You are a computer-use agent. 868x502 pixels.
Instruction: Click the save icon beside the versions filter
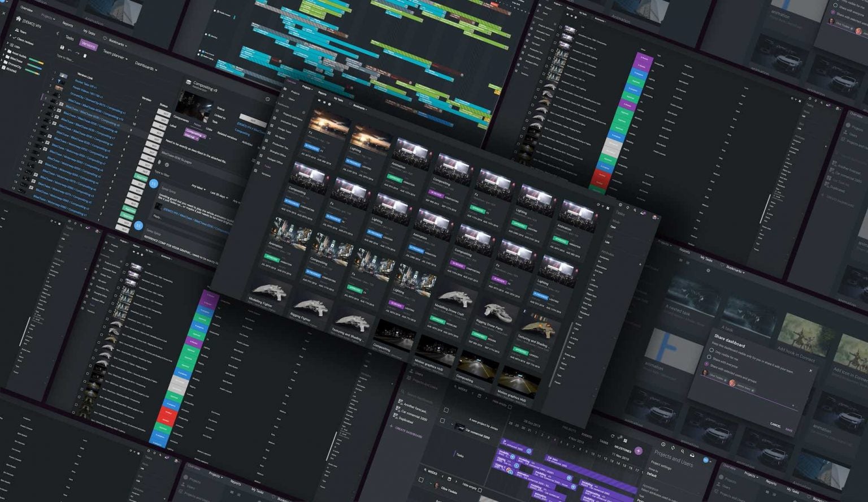point(62,47)
